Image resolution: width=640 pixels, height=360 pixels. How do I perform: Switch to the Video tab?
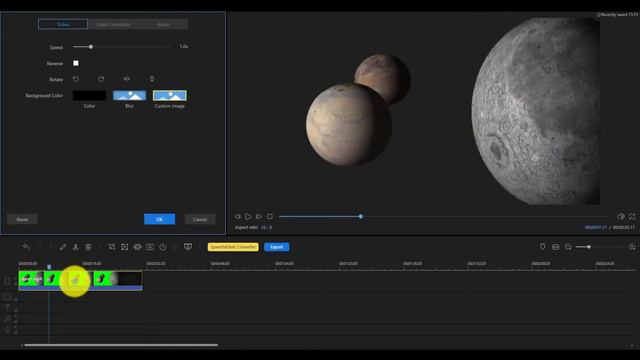point(63,24)
